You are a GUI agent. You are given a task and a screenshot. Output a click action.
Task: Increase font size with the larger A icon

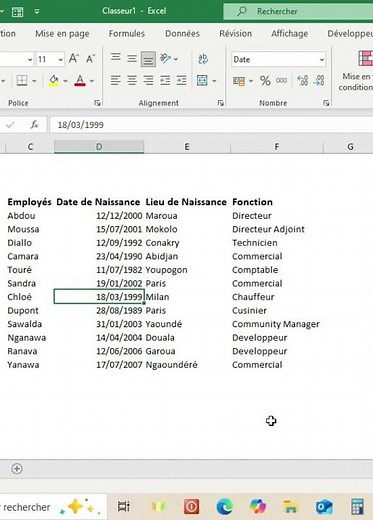point(74,59)
